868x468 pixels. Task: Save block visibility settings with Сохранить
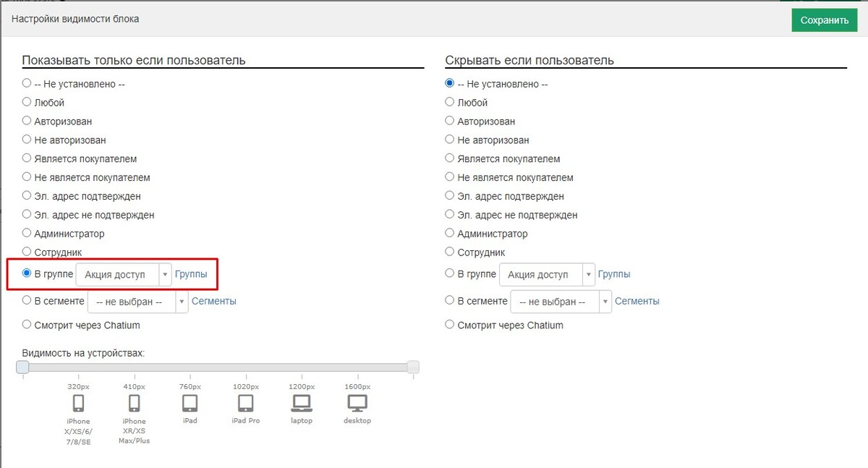[825, 20]
